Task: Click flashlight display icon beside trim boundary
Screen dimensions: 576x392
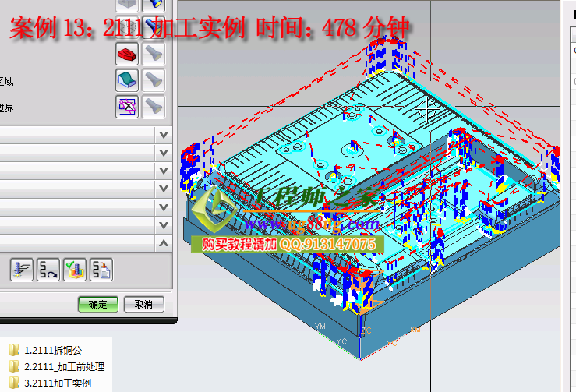Action: [154, 106]
